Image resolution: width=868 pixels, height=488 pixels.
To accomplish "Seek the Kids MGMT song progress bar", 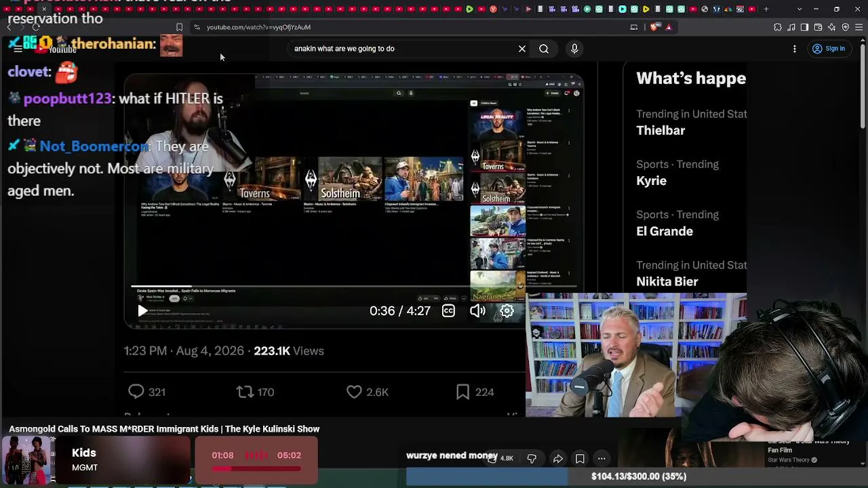I will [256, 468].
